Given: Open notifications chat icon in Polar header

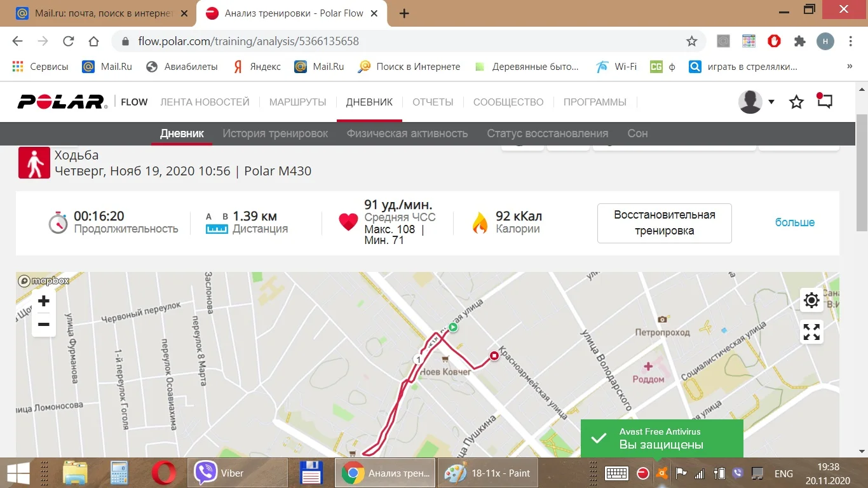Looking at the screenshot, I should [x=824, y=101].
